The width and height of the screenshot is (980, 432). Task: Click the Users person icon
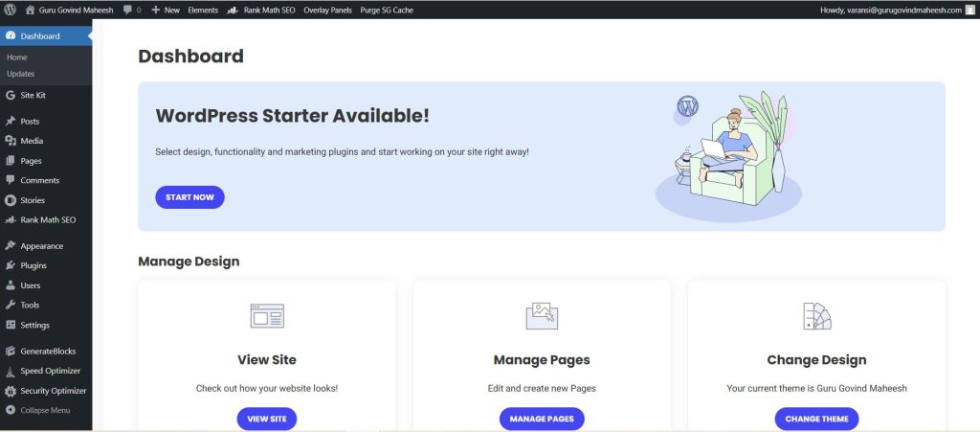(x=10, y=285)
